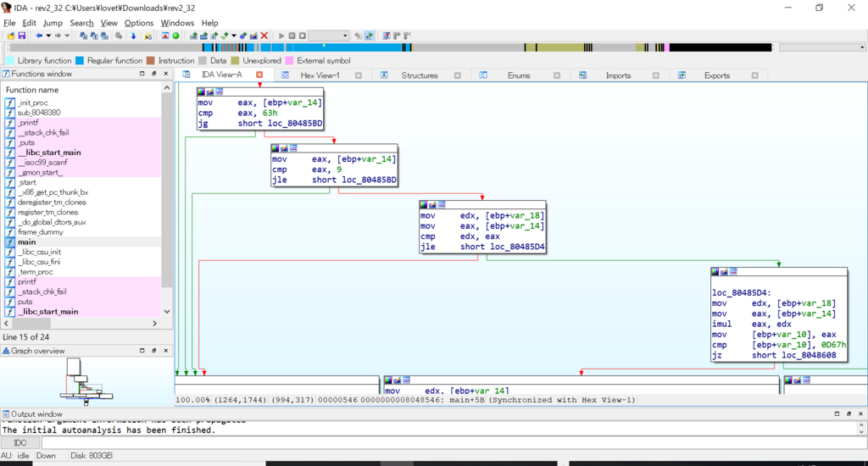The width and height of the screenshot is (868, 466).
Task: Open the Jump menu
Action: pyautogui.click(x=53, y=23)
